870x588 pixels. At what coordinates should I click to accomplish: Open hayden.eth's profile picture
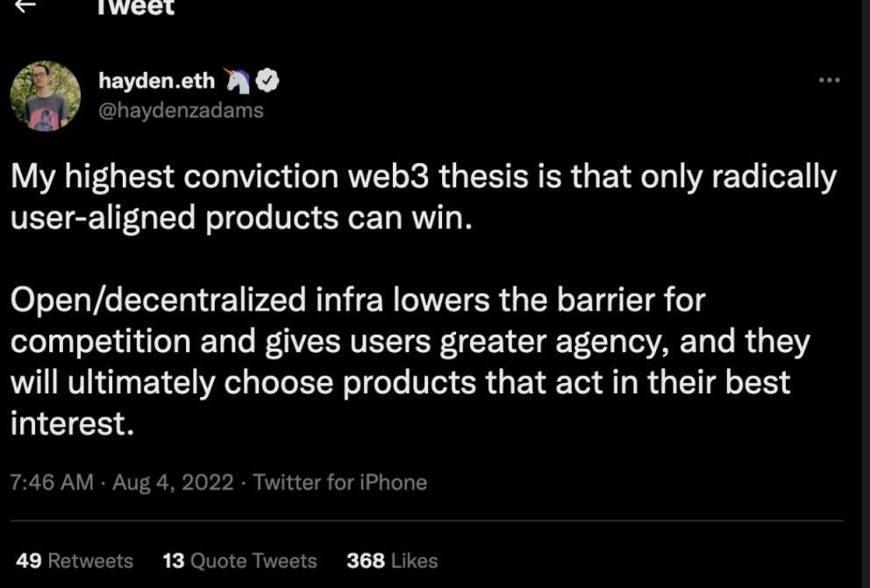[x=45, y=96]
